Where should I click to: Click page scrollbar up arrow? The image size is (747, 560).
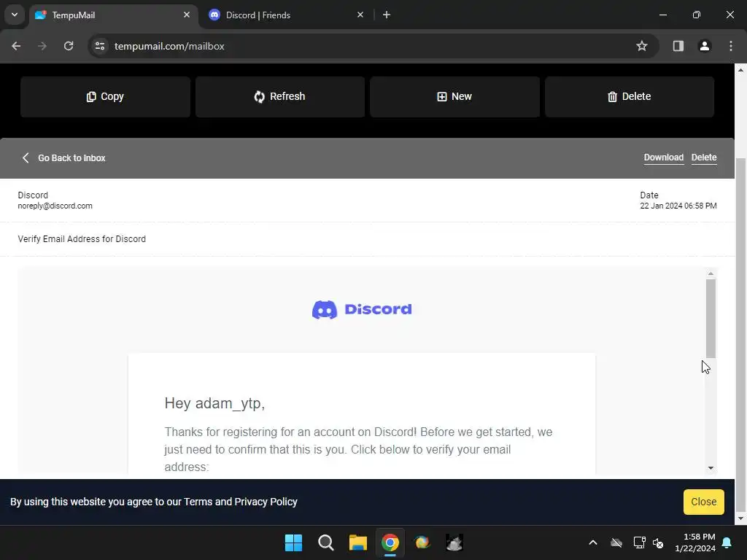point(741,70)
